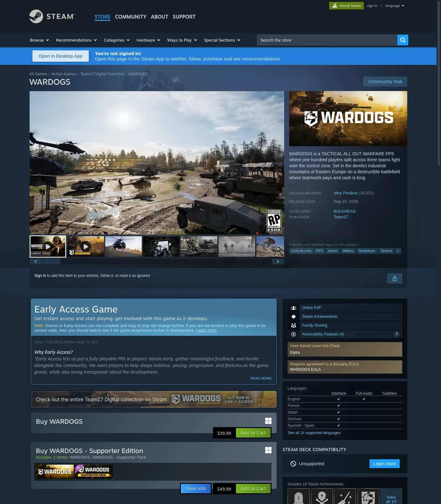Show all 14 supported languages
This screenshot has width=441, height=504.
(314, 433)
